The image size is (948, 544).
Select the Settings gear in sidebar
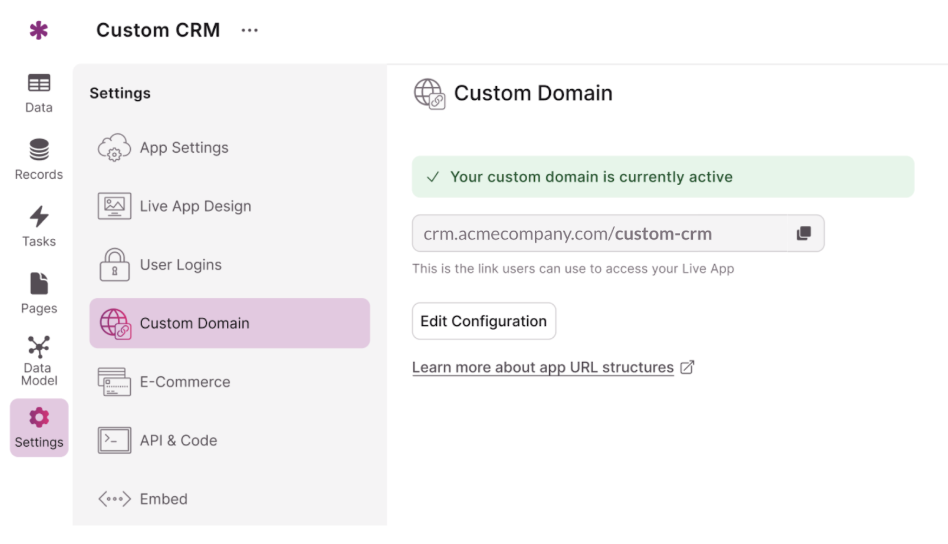[39, 427]
